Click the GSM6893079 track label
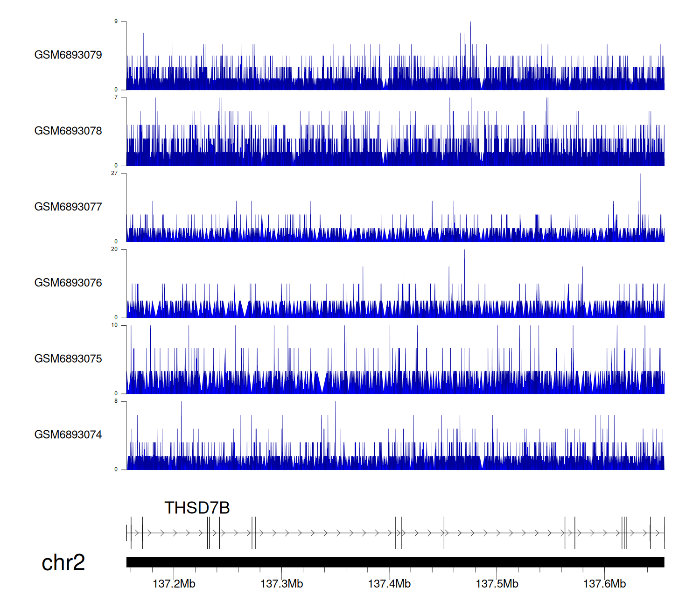 click(68, 55)
